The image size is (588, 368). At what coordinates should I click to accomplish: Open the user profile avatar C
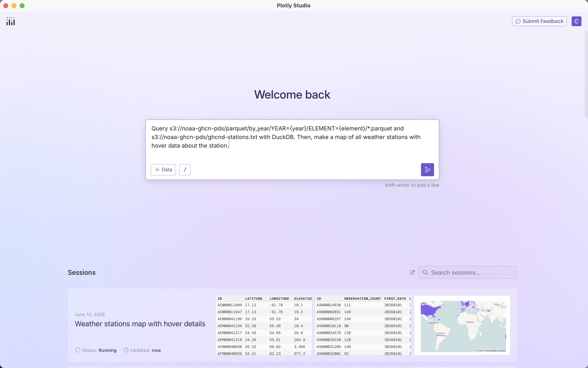[x=576, y=21]
